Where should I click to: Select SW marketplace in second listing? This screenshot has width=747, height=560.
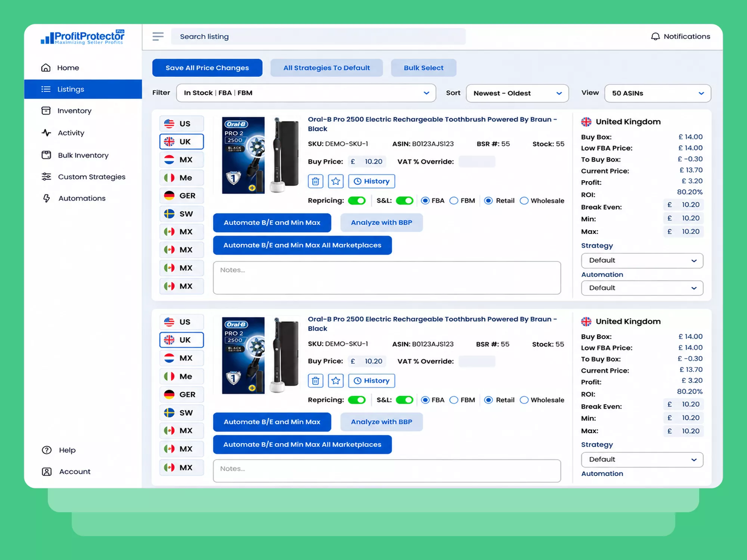(x=182, y=413)
